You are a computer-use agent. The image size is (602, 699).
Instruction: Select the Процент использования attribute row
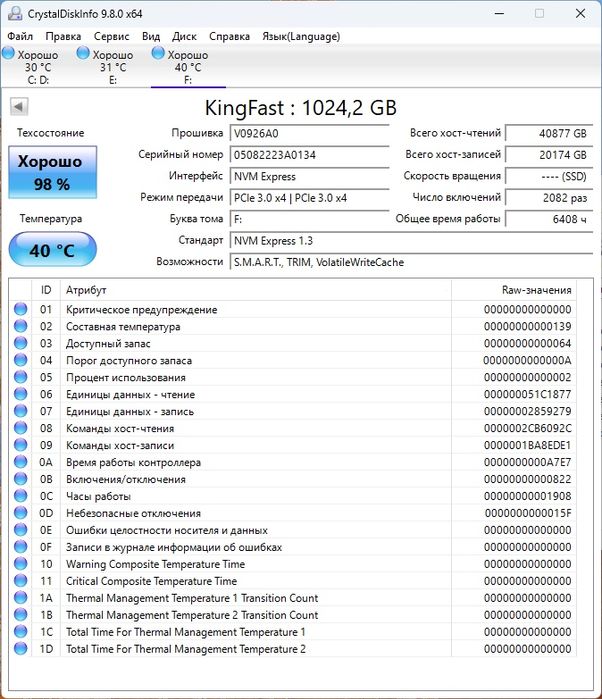pyautogui.click(x=293, y=377)
